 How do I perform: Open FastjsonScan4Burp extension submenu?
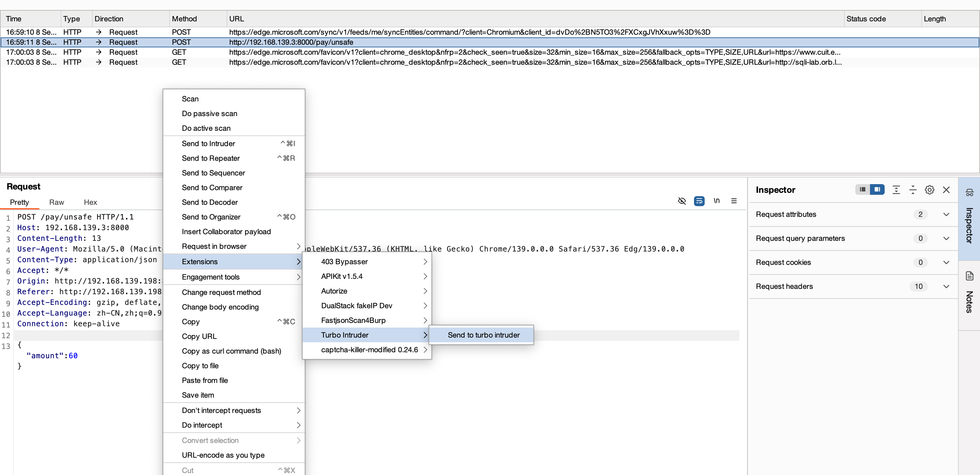pos(367,320)
